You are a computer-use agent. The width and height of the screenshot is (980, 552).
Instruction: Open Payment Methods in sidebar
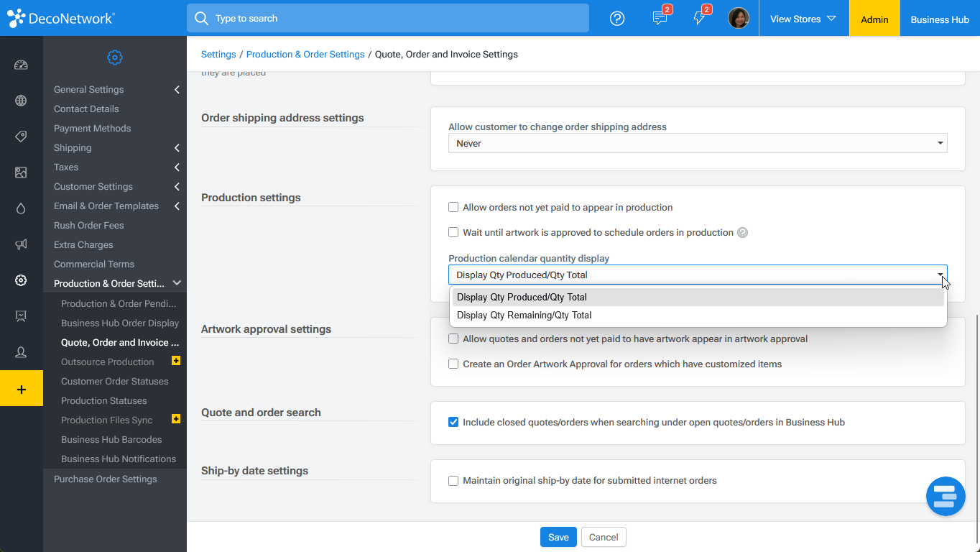click(93, 128)
